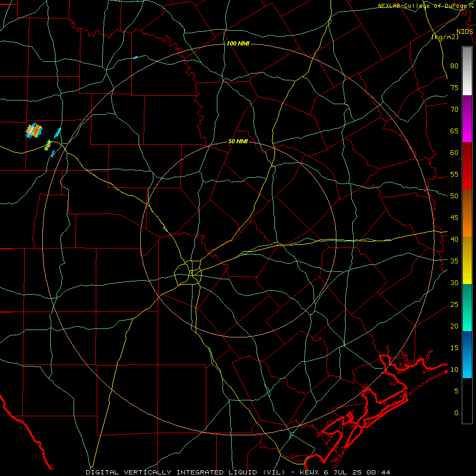
Task: Click the 0 value on the VIL scale
Action: pos(456,413)
